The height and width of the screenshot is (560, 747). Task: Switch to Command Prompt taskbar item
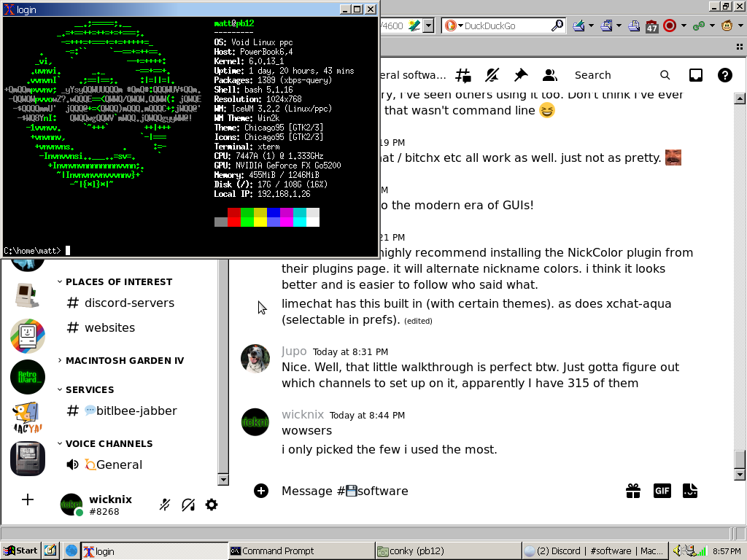[x=301, y=551]
